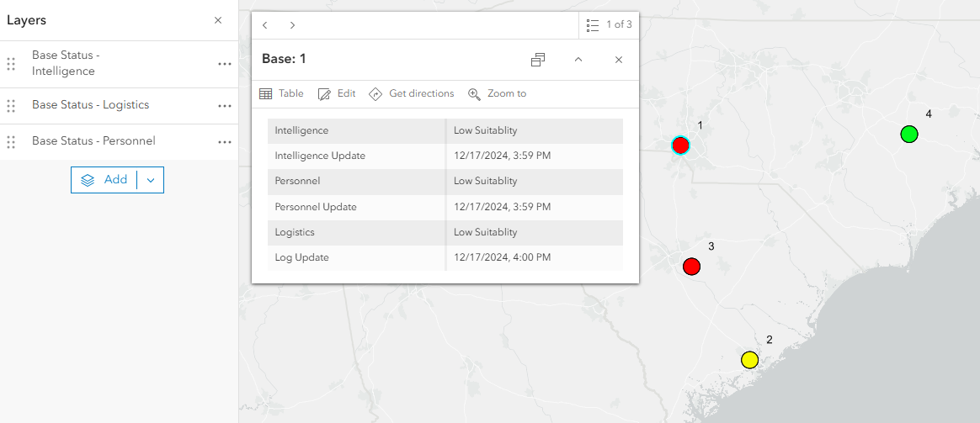
Task: Open options for Base Status - Personnel layer
Action: pyautogui.click(x=225, y=142)
